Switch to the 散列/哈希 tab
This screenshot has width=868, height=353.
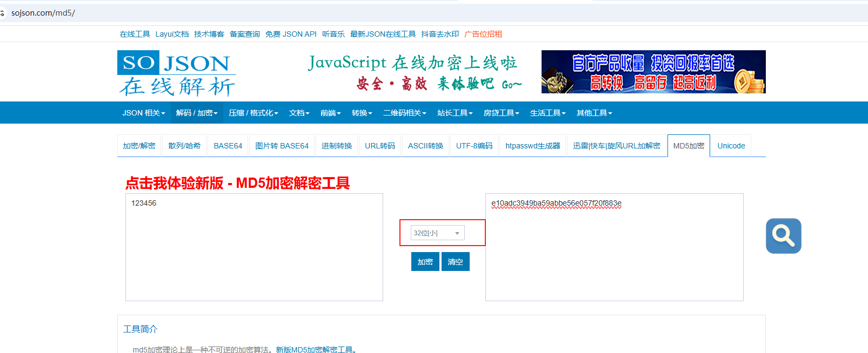click(x=184, y=146)
